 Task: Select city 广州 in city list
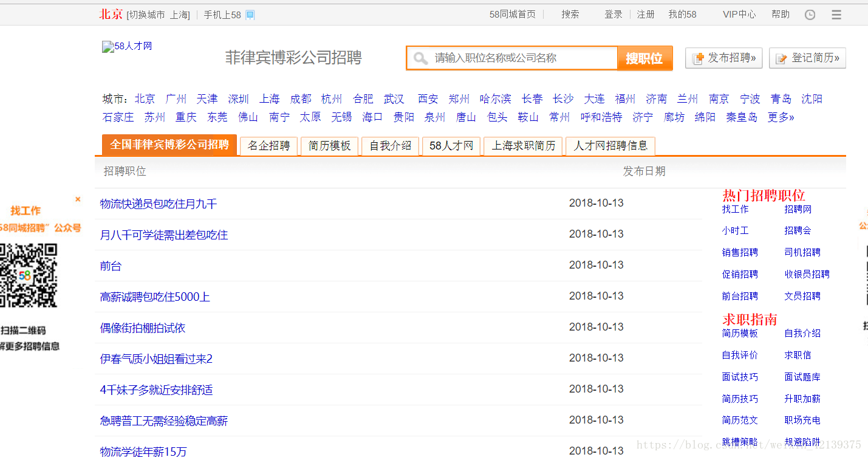[x=176, y=99]
